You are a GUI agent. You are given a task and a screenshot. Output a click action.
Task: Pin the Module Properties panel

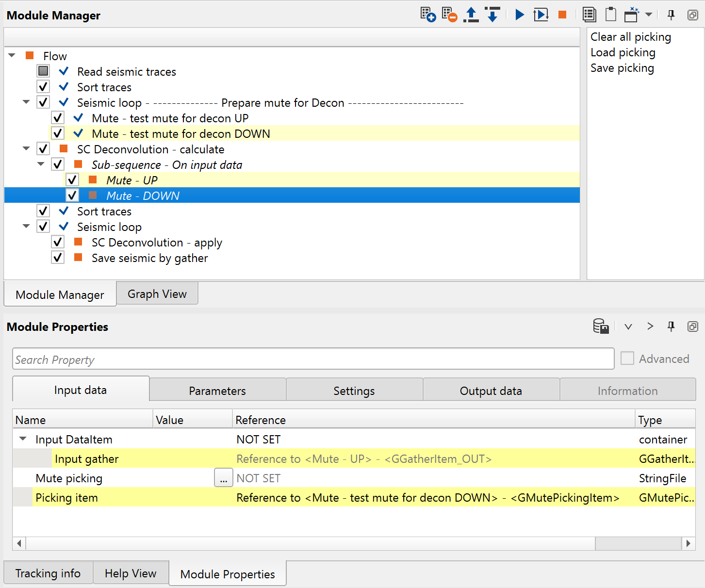(671, 326)
